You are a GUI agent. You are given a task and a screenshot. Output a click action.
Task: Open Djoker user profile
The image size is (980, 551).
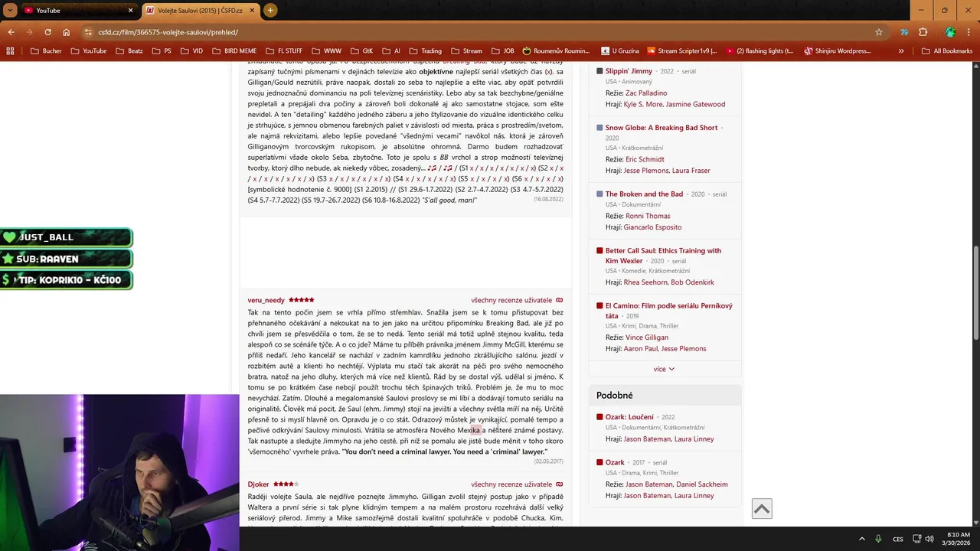click(258, 484)
